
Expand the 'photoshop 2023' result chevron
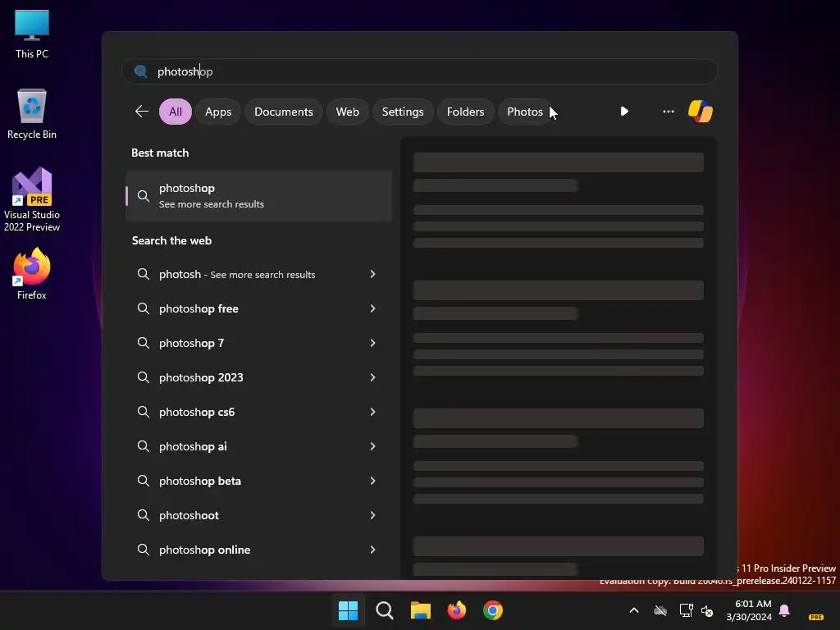pyautogui.click(x=373, y=377)
